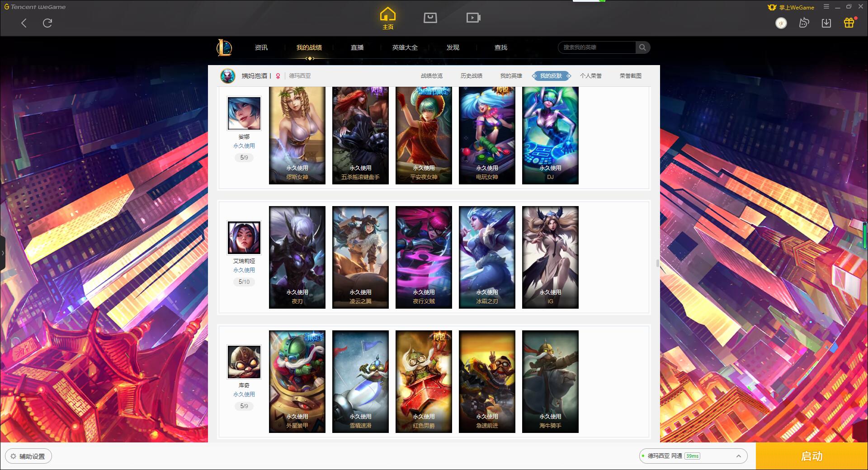This screenshot has height=470, width=868.
Task: Open the 海牛骑手 skin card
Action: [550, 381]
